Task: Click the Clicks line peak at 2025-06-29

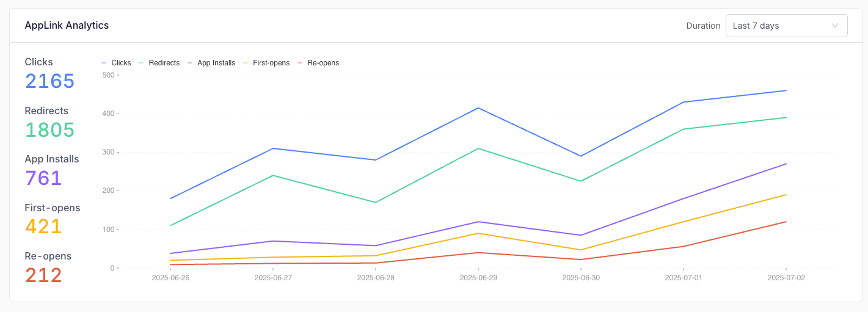Action: (478, 108)
